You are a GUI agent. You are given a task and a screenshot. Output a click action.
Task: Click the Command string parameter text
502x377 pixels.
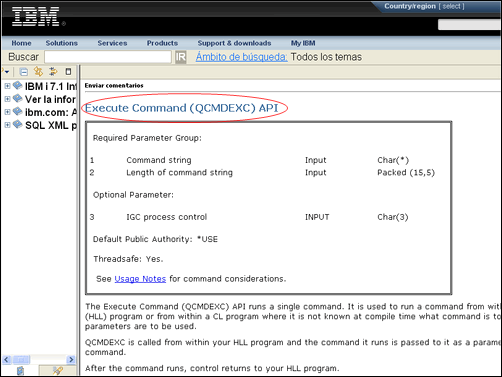159,160
